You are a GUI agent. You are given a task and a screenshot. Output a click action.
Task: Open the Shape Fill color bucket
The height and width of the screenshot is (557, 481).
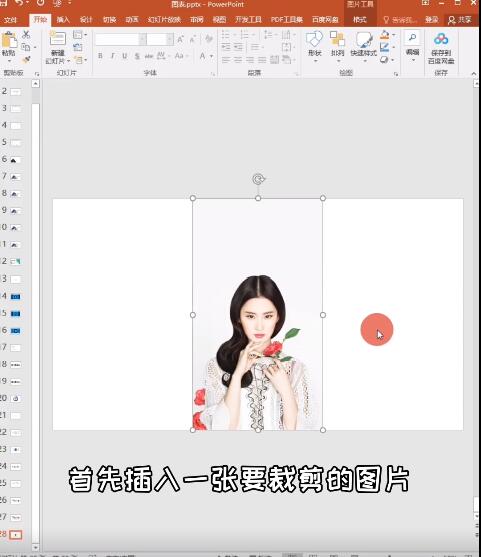coord(385,35)
